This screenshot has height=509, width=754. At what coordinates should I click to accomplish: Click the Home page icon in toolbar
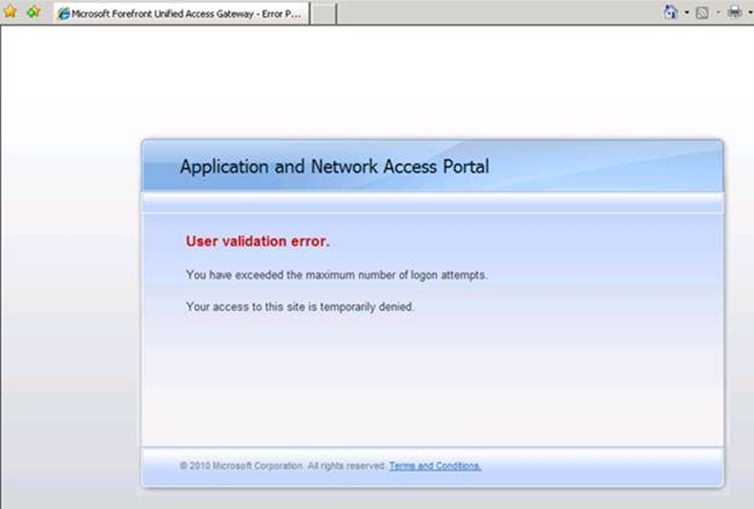pyautogui.click(x=671, y=12)
